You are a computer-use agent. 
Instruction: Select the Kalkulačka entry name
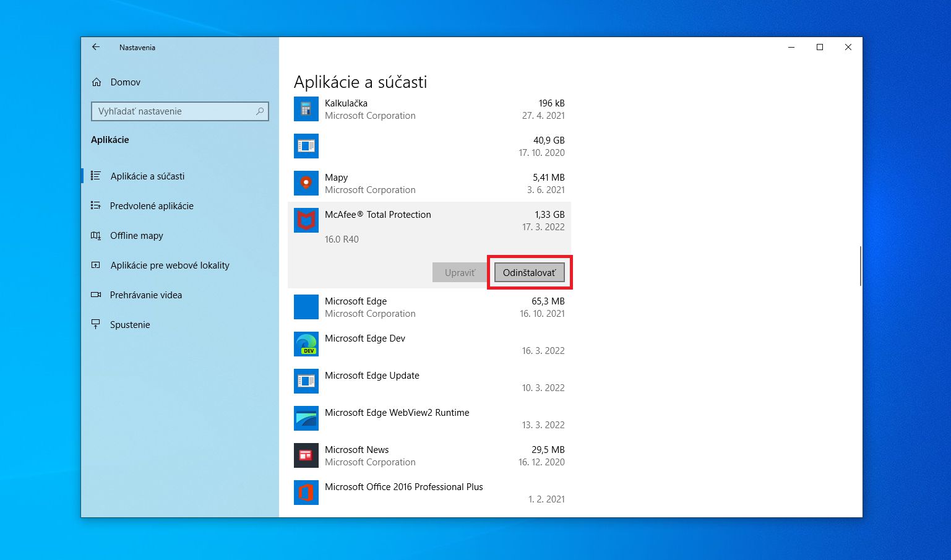coord(346,103)
